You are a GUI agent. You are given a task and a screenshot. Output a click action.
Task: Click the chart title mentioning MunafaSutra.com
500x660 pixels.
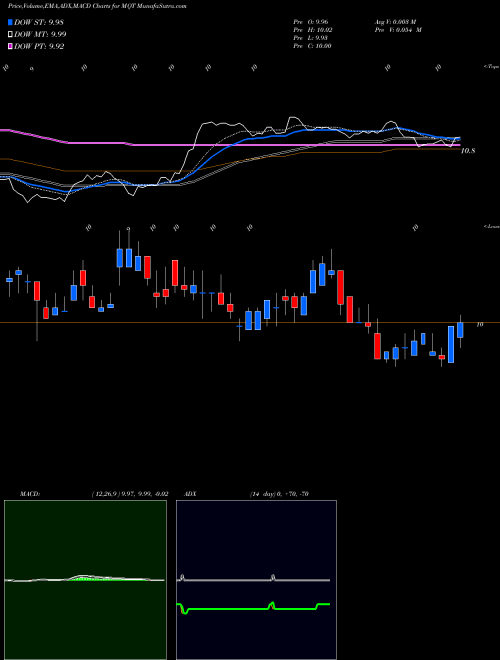tap(97, 6)
